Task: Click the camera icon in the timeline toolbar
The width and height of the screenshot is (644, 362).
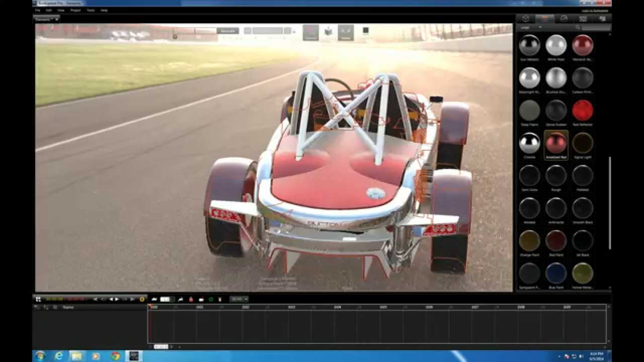Action: (x=154, y=299)
